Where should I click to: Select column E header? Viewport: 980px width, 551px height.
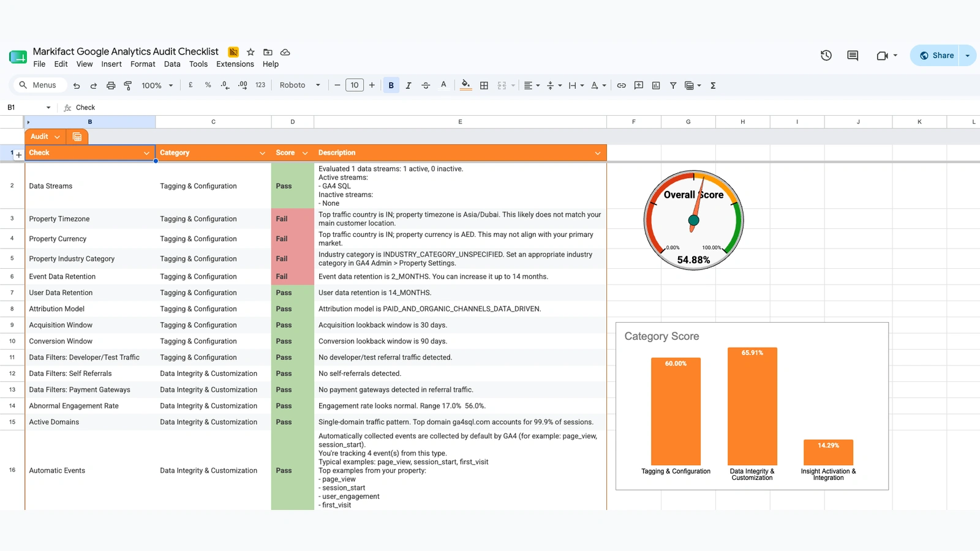pyautogui.click(x=460, y=122)
